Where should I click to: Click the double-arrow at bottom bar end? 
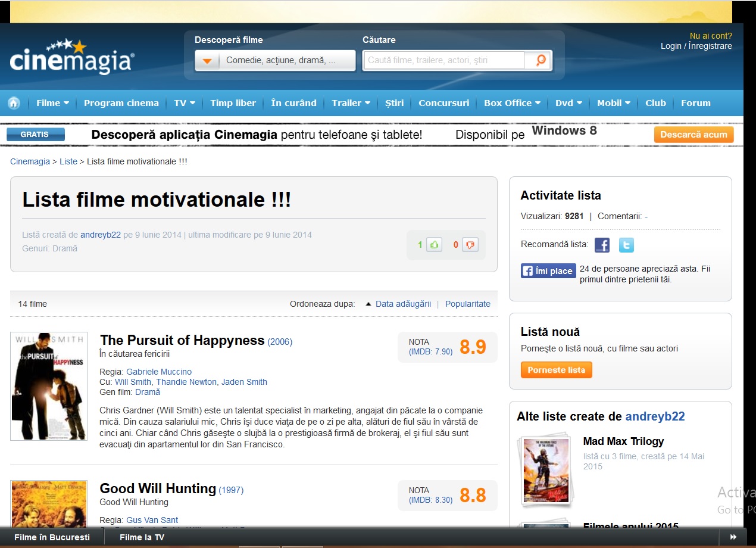click(x=733, y=537)
